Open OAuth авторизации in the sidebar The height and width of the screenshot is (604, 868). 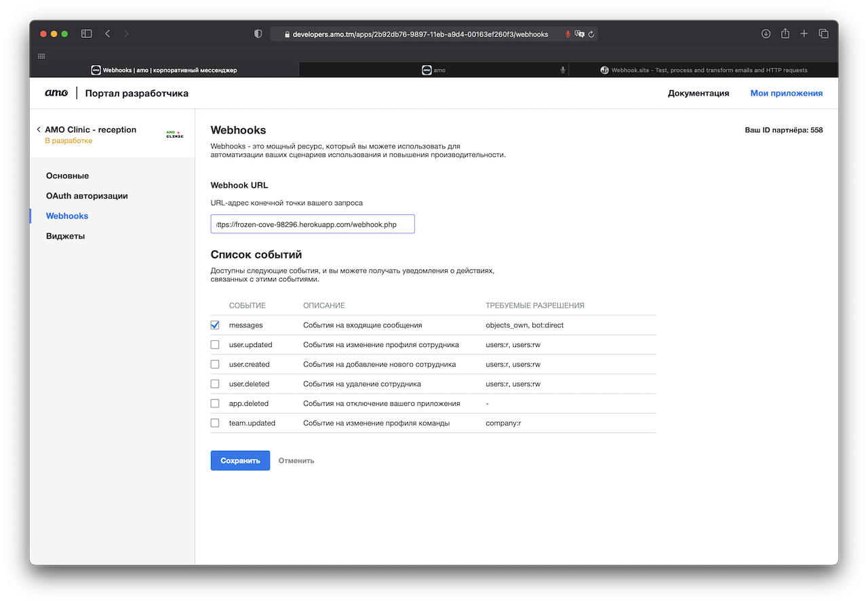(87, 196)
